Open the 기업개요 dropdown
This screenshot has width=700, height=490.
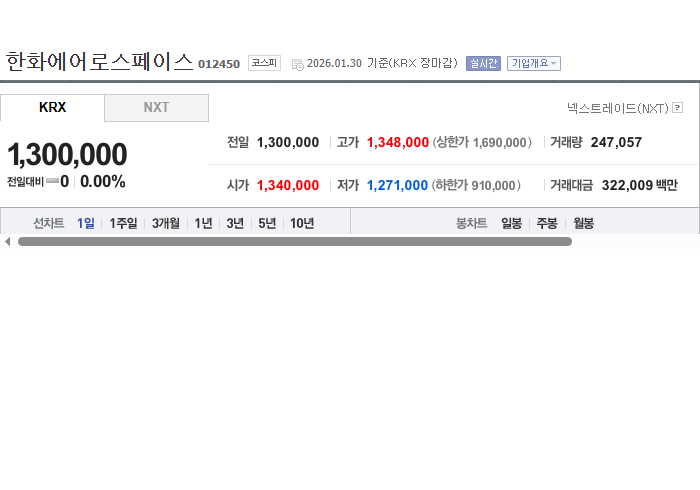[533, 63]
